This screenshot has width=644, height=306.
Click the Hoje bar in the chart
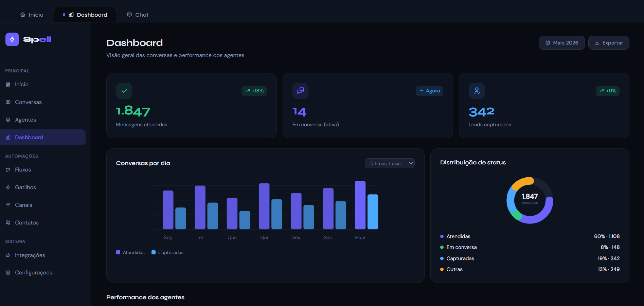(x=360, y=205)
